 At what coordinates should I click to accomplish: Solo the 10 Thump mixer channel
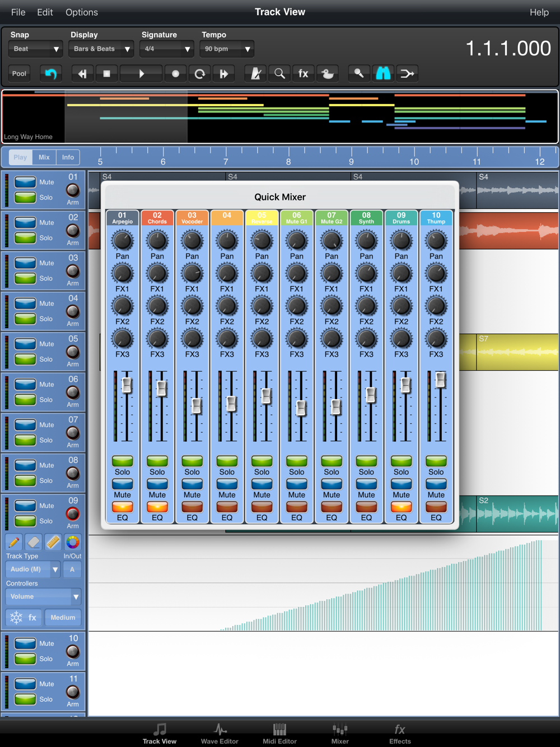[x=436, y=461]
